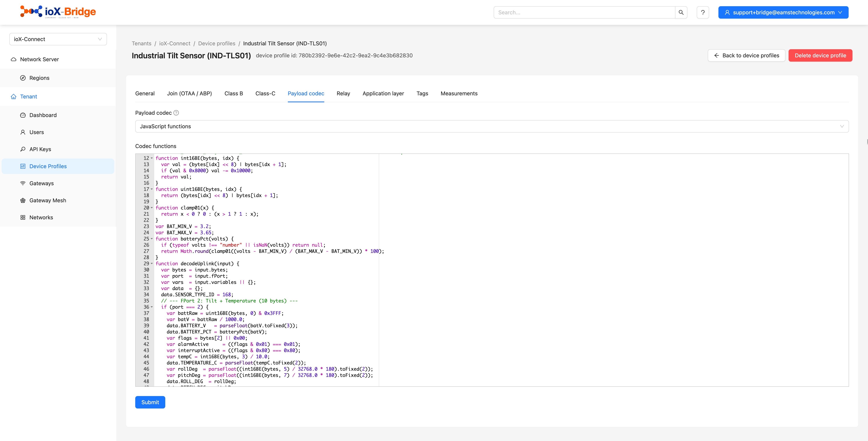Collapse code fold at line 20 clamp01
The width and height of the screenshot is (868, 441).
[x=152, y=208]
